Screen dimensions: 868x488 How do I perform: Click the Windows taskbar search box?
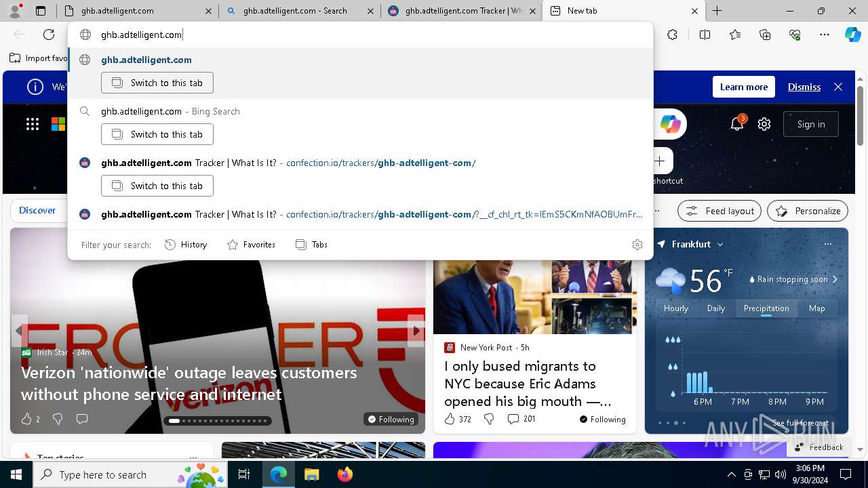pos(130,474)
